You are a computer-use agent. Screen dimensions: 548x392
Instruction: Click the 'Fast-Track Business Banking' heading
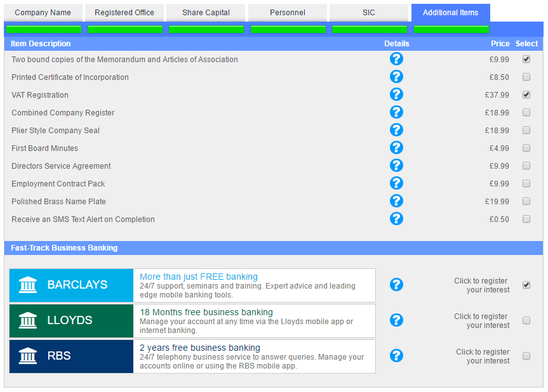click(64, 248)
